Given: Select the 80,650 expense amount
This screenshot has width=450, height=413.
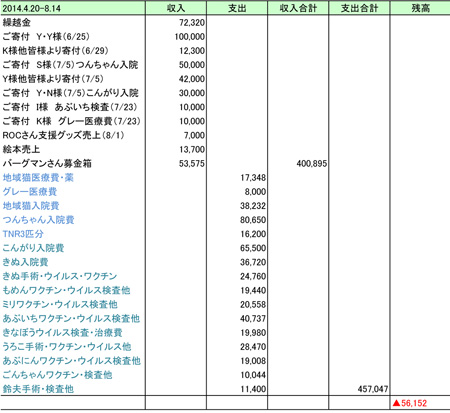Looking at the screenshot, I should tap(253, 220).
